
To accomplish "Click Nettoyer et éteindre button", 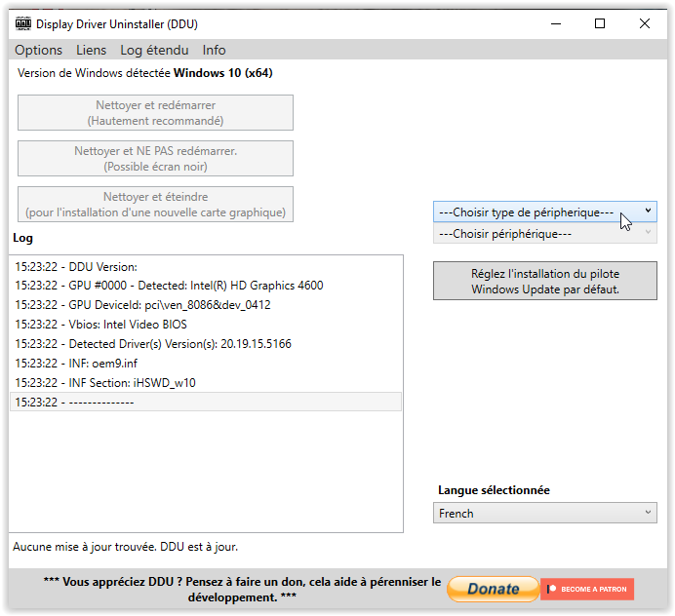I will (x=155, y=205).
